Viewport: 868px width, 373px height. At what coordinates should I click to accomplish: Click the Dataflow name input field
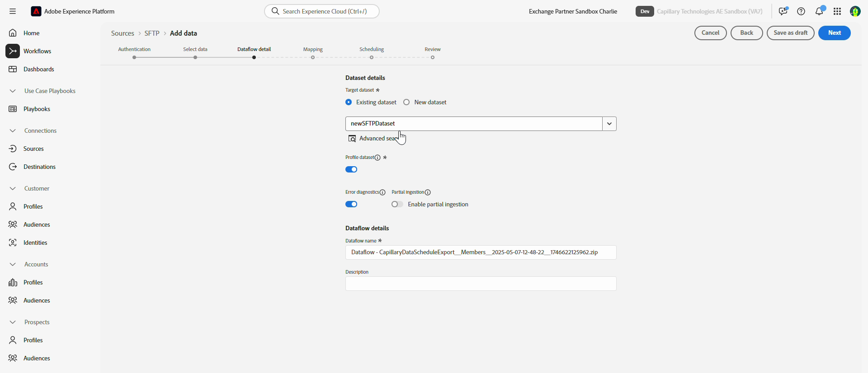click(x=481, y=252)
